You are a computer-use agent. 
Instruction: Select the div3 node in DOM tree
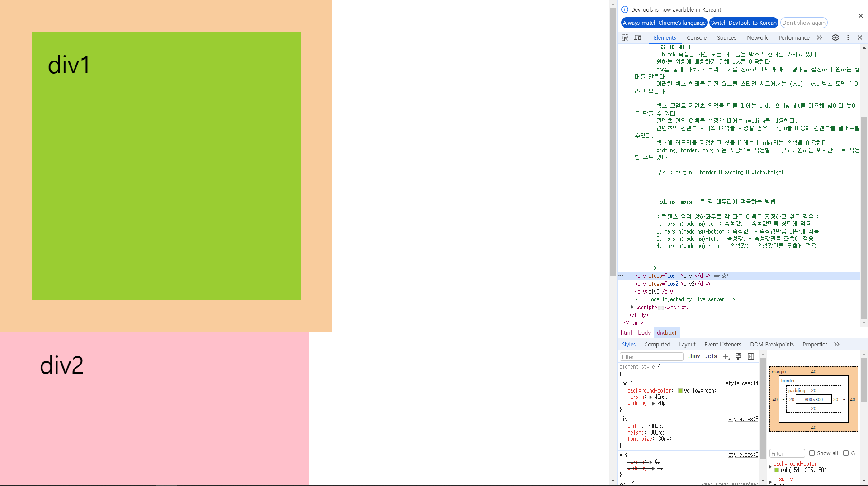tap(655, 292)
